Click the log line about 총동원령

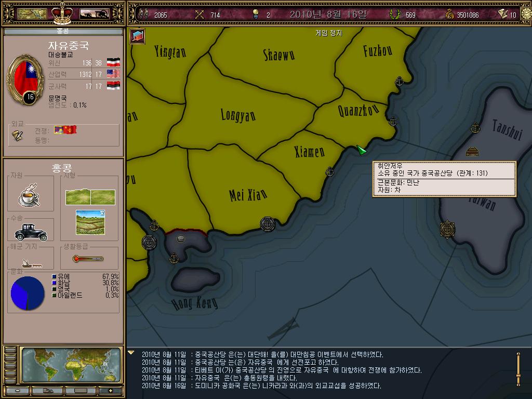219,378
